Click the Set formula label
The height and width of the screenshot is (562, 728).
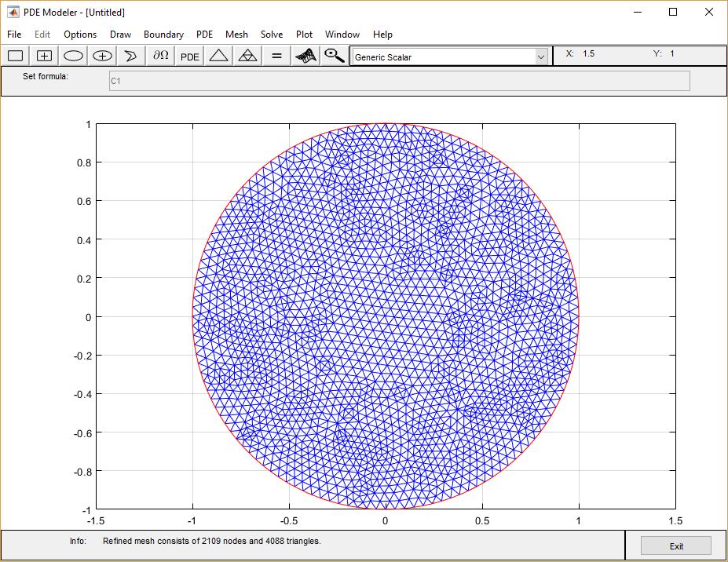[46, 77]
